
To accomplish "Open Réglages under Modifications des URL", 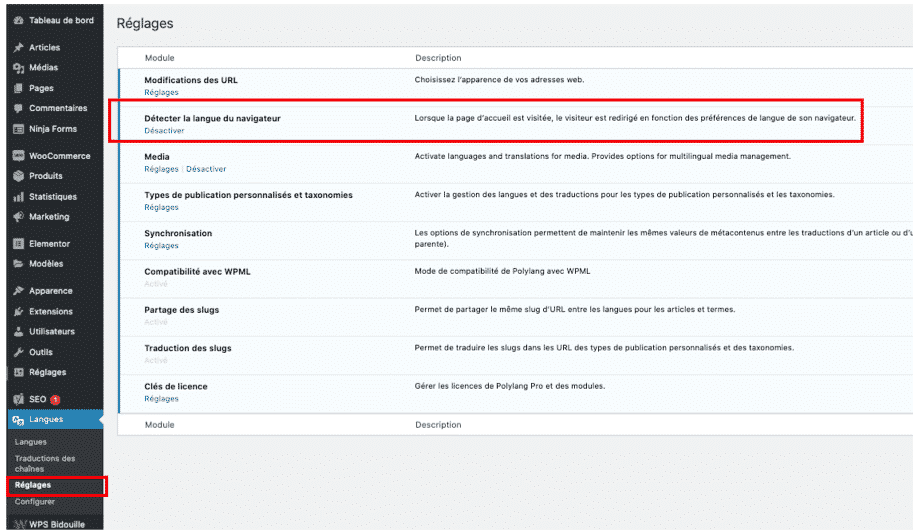I will click(161, 93).
